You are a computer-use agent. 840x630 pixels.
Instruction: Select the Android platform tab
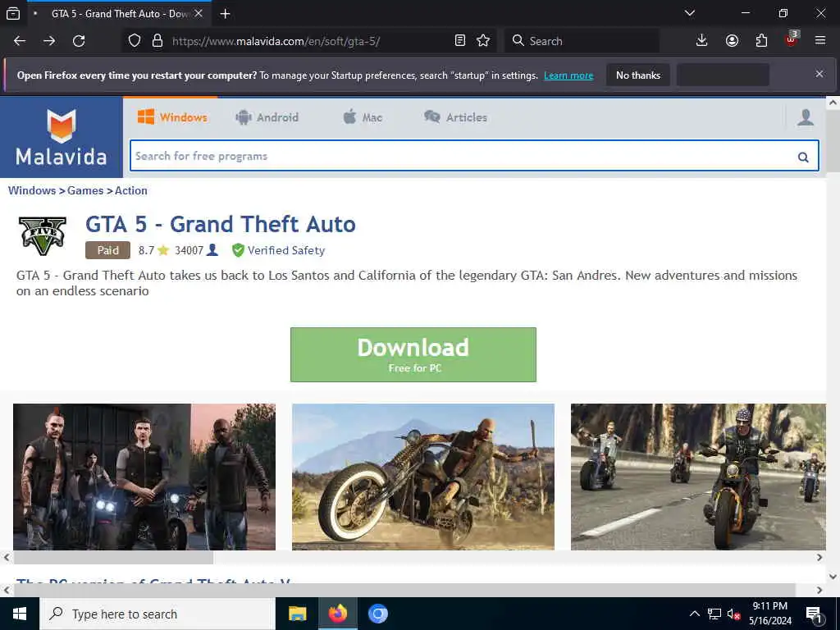point(267,117)
